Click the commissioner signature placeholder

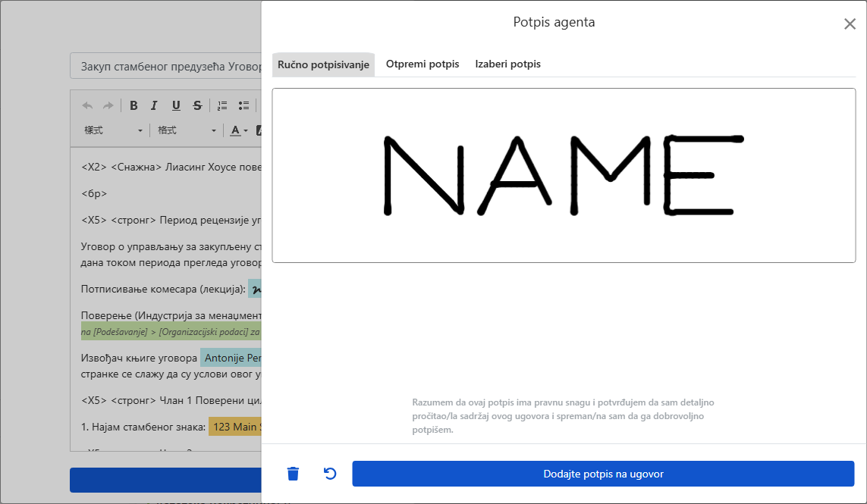pos(255,289)
